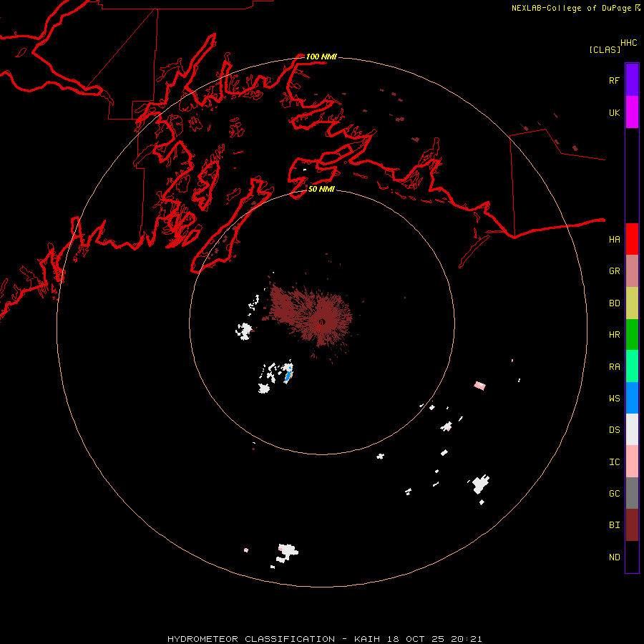Viewport: 644px width, 644px height.
Task: Click the NEXLAB-College of DuPage text
Action: [571, 8]
